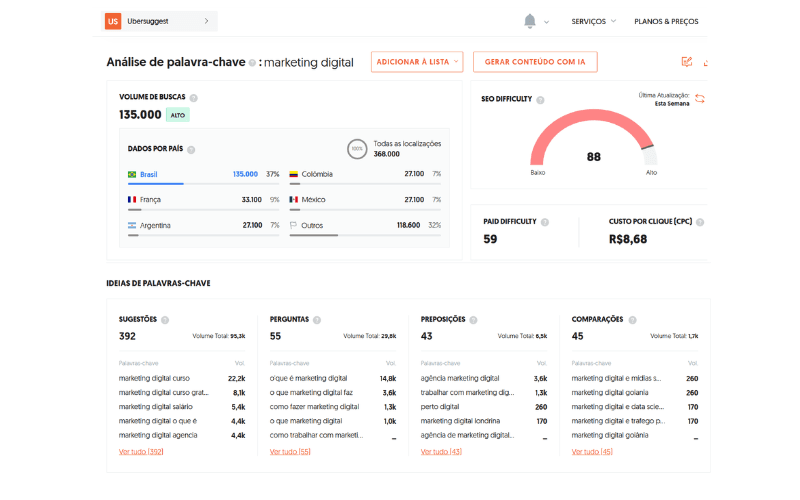
Task: Select 'o que marketing digital faz'
Action: [311, 392]
